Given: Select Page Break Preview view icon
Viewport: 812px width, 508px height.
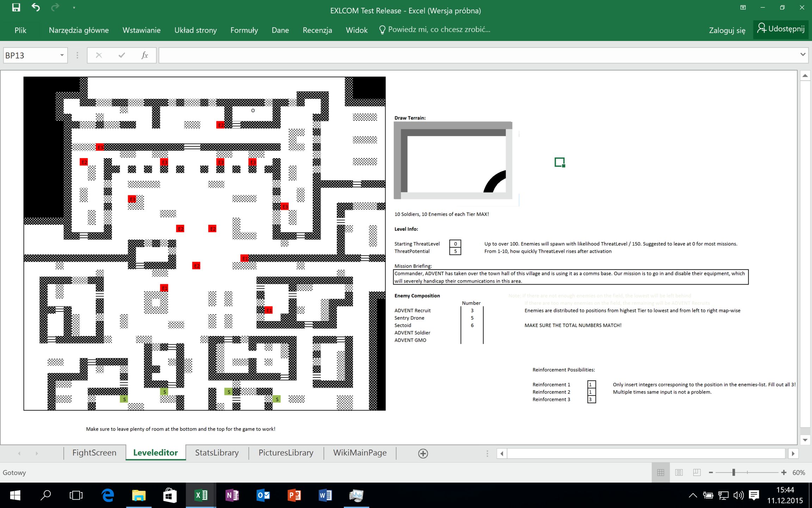Looking at the screenshot, I should pos(697,472).
